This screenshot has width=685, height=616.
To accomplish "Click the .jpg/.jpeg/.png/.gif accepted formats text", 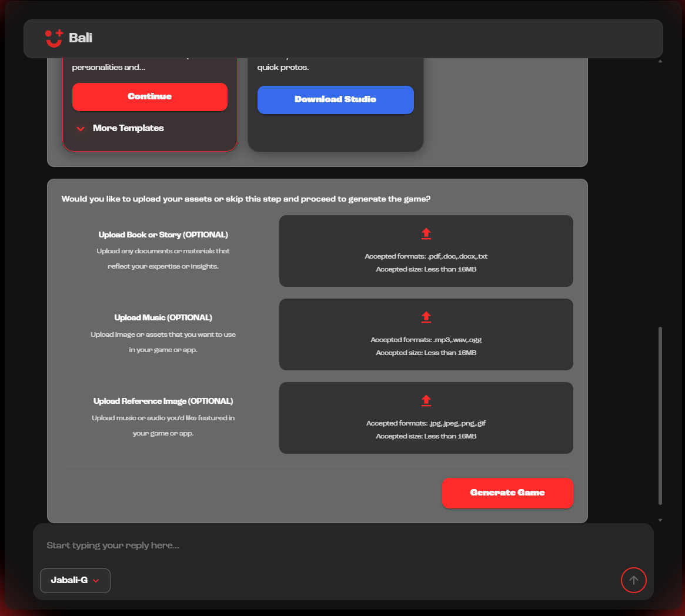I will pos(426,423).
